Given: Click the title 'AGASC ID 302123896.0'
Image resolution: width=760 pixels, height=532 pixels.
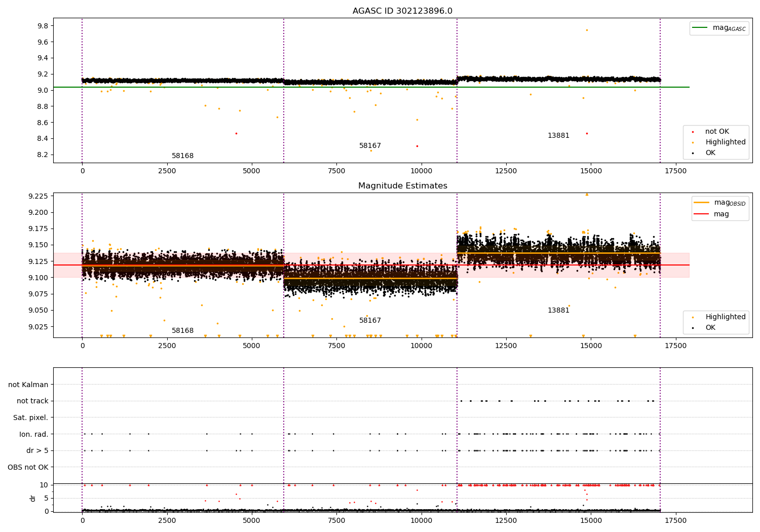Looking at the screenshot, I should (402, 11).
